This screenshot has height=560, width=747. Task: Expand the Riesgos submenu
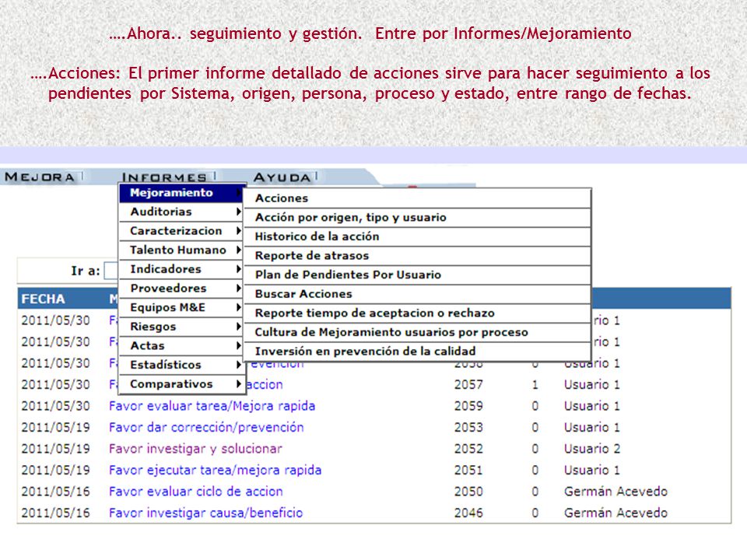pos(182,327)
